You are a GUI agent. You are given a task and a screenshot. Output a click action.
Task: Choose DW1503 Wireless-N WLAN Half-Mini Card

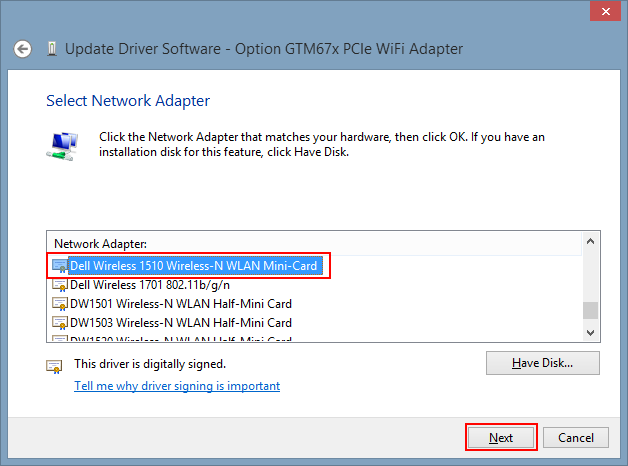point(181,323)
